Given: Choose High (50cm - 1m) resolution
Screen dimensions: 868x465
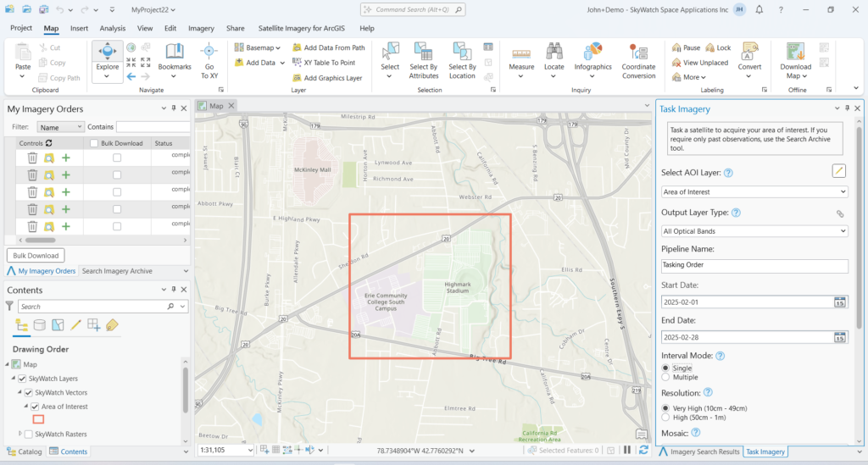Looking at the screenshot, I should tap(665, 417).
